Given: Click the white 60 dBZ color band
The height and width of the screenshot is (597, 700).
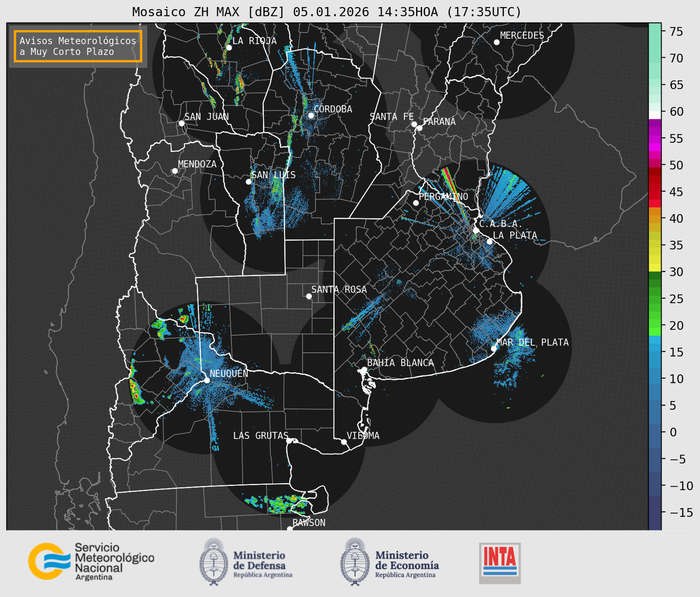Looking at the screenshot, I should click(654, 115).
